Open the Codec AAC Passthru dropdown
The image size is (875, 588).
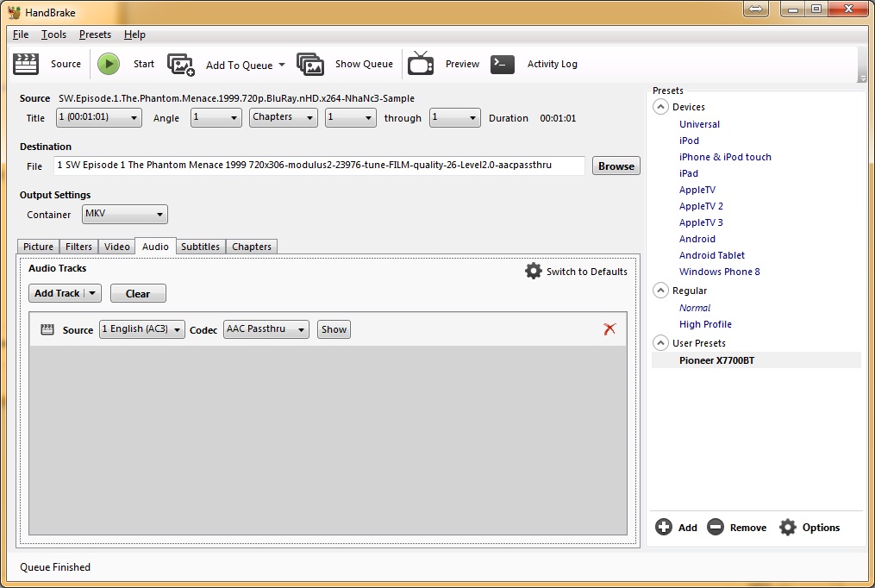coord(266,329)
